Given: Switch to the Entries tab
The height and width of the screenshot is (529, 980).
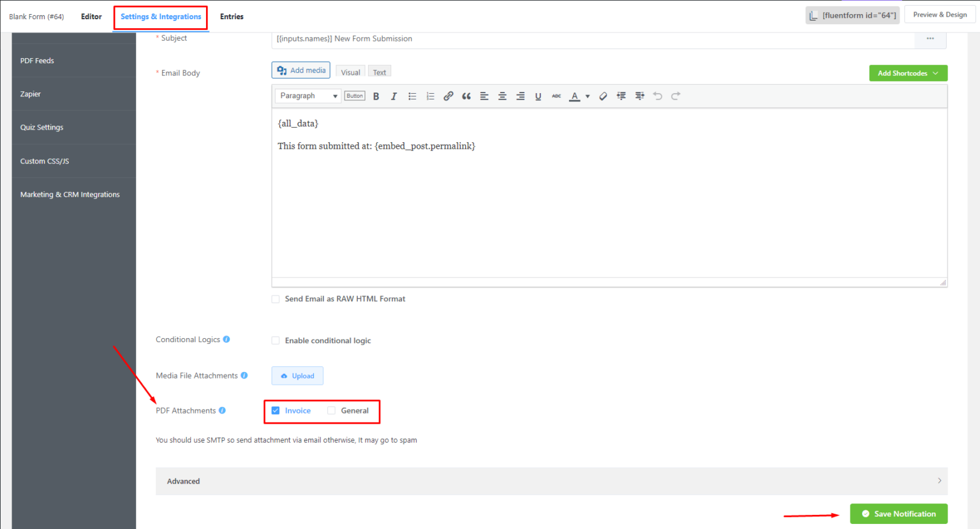Looking at the screenshot, I should tap(231, 16).
